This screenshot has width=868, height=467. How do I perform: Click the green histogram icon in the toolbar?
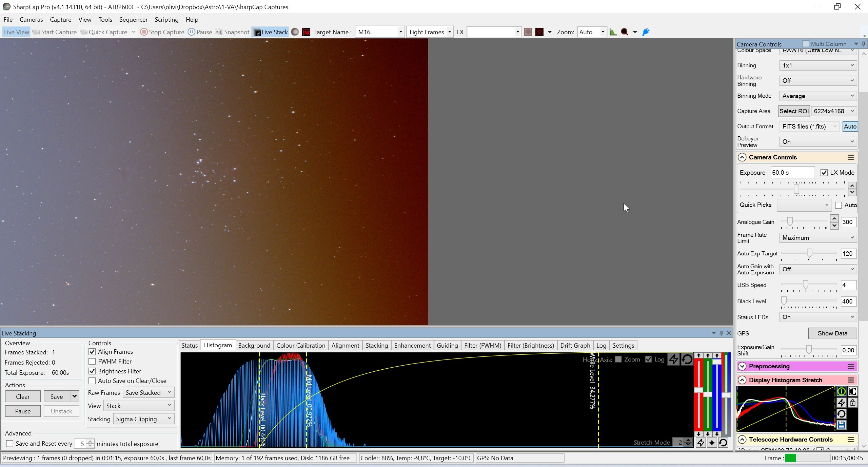[613, 32]
